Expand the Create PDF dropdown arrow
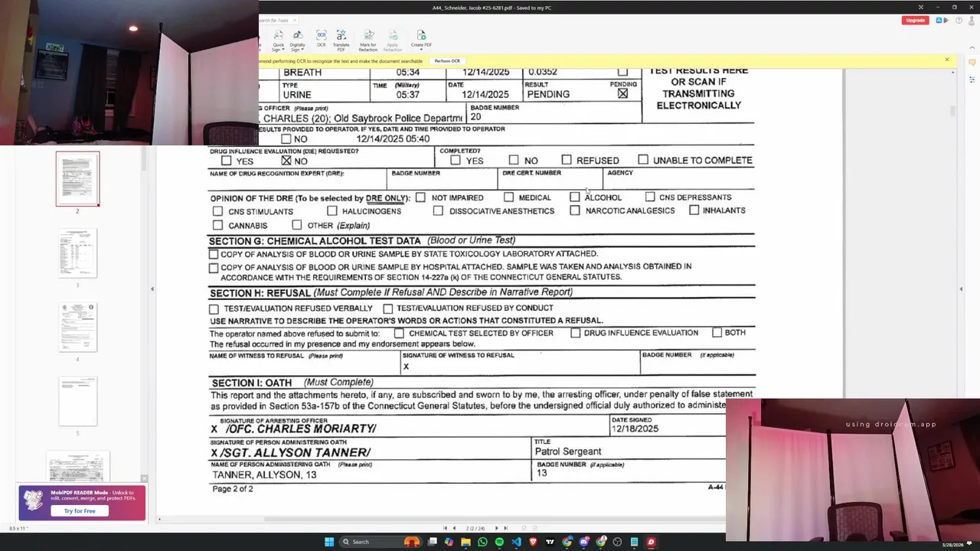The height and width of the screenshot is (551, 980). tap(421, 50)
